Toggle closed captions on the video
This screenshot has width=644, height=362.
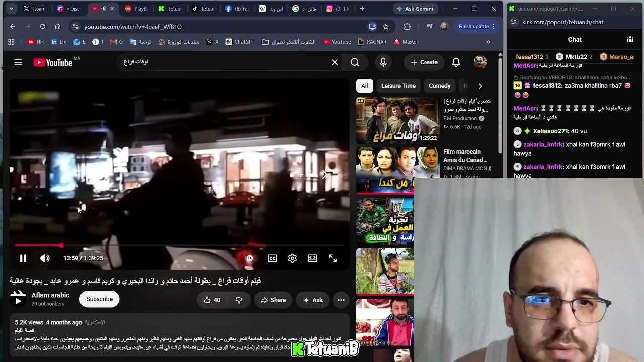272,258
